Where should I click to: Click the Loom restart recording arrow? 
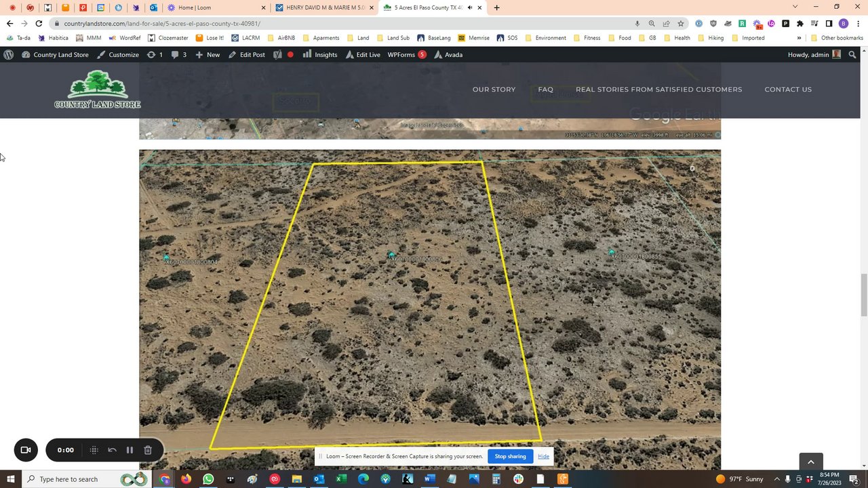click(x=113, y=450)
